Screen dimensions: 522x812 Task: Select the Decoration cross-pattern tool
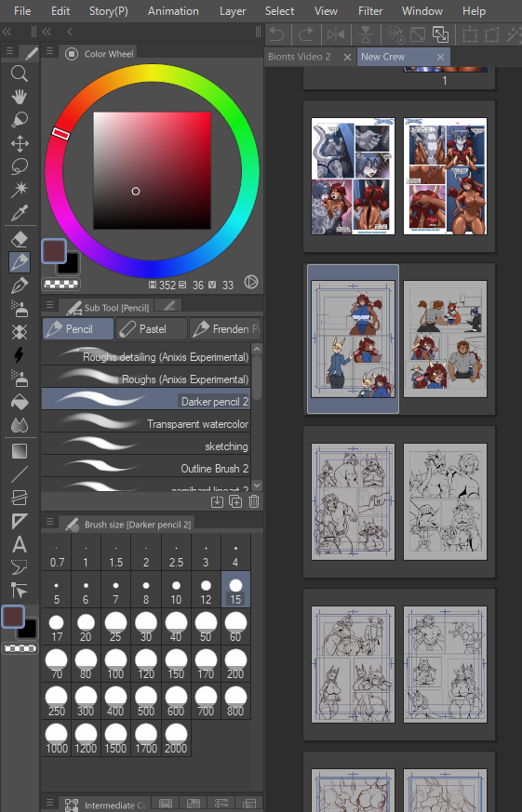pos(20,332)
